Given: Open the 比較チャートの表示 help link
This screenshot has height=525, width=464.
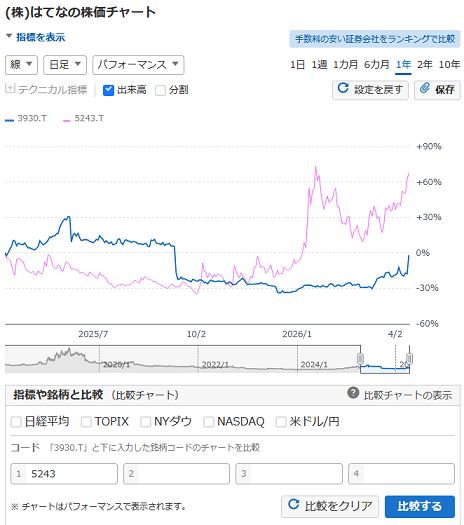Looking at the screenshot, I should tap(407, 395).
